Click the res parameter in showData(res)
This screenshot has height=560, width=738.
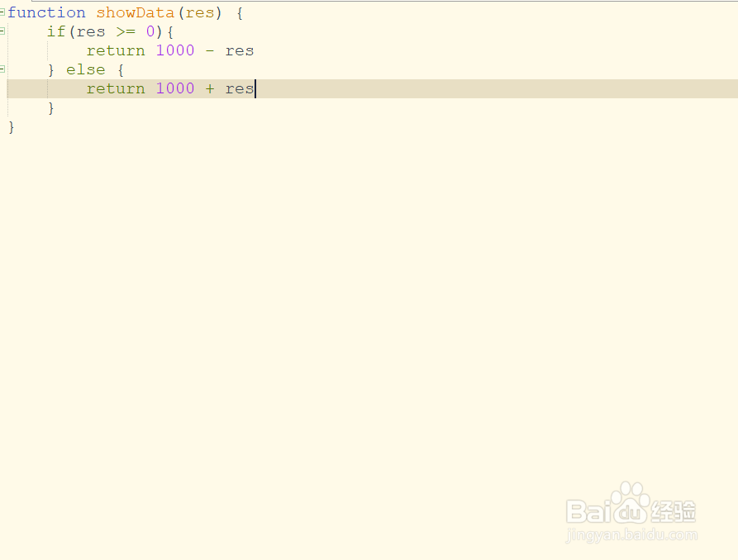[x=200, y=12]
